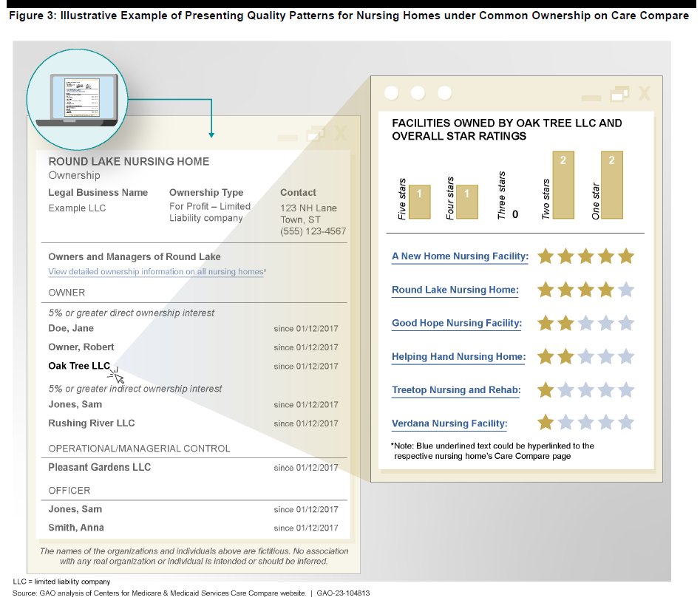700x603 pixels.
Task: Click the restore window icon on Round Lake window
Action: [316, 135]
